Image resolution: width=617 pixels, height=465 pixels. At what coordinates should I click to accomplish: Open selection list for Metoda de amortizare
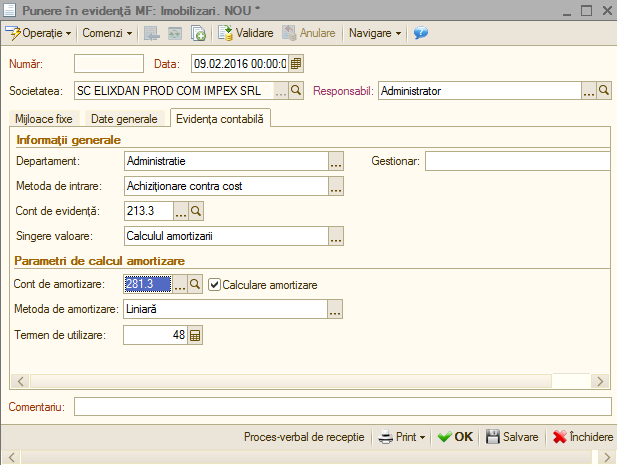pyautogui.click(x=335, y=309)
